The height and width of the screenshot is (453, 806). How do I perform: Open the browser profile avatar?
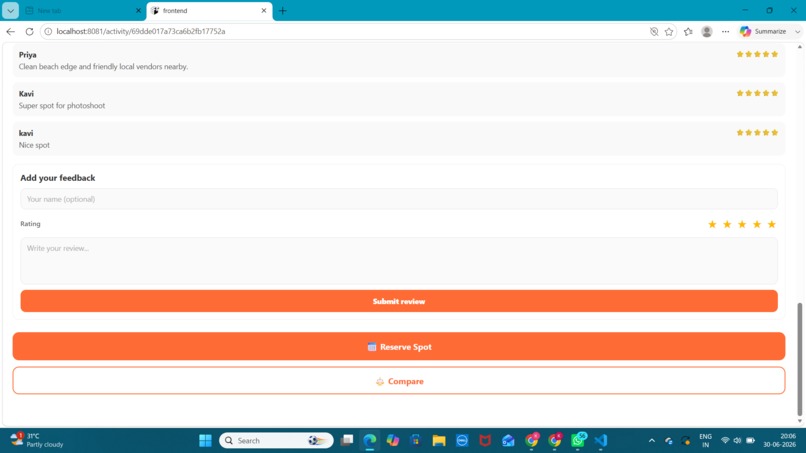coord(707,31)
